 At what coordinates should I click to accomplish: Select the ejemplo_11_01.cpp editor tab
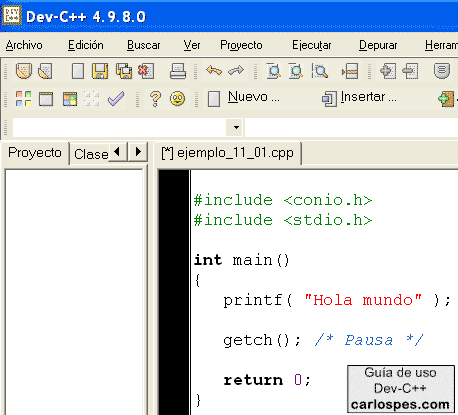pyautogui.click(x=228, y=153)
